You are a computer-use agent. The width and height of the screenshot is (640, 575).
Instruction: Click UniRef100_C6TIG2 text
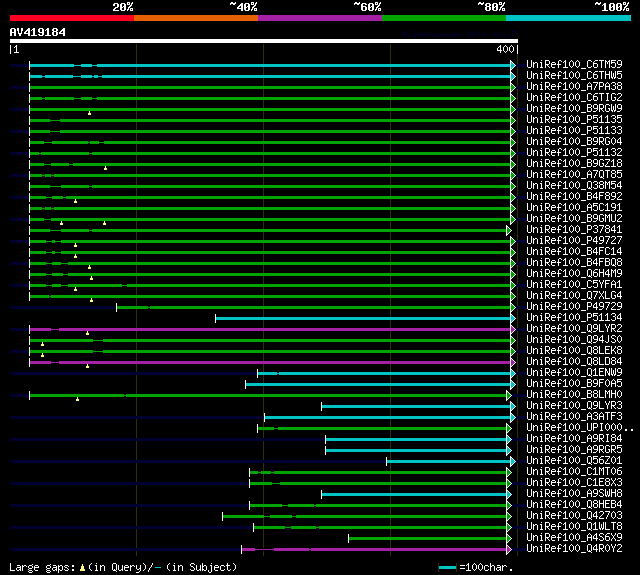[x=574, y=98]
